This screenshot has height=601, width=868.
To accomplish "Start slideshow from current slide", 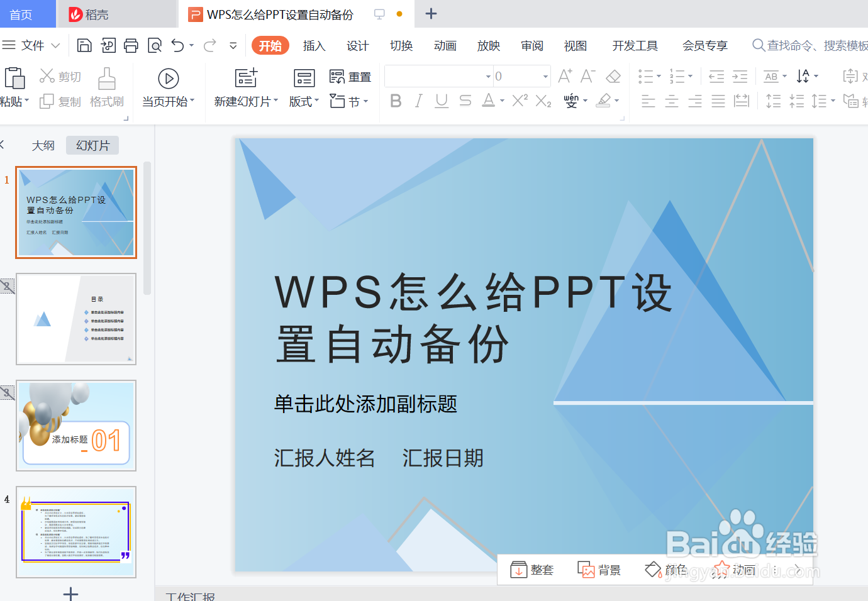I will pos(168,79).
